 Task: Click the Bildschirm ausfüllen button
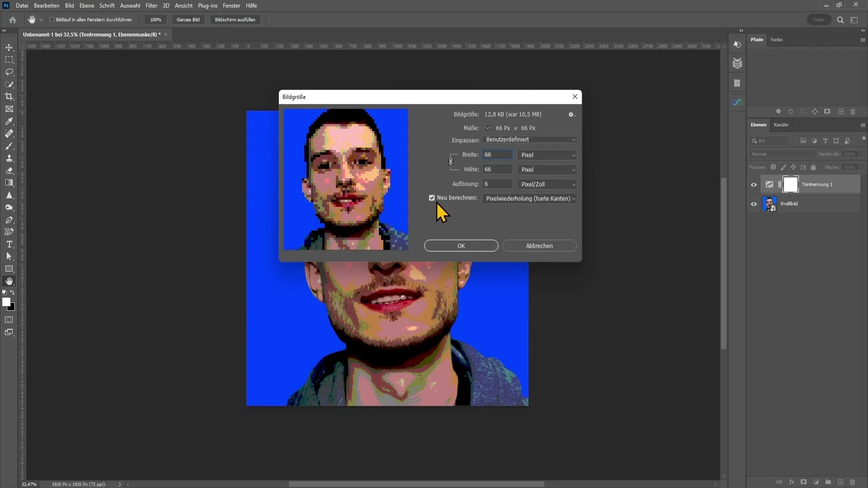(x=235, y=20)
